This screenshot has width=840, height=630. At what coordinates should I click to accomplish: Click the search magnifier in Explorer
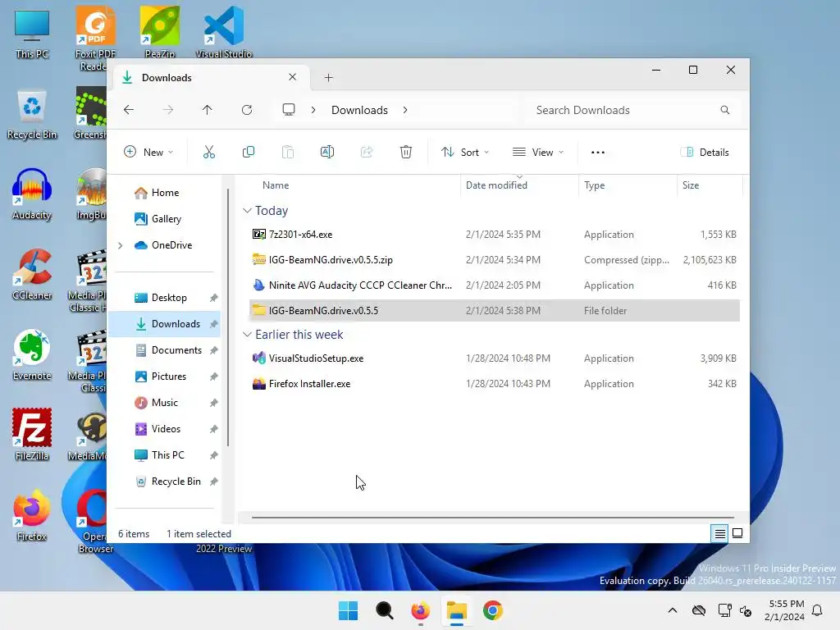point(725,110)
